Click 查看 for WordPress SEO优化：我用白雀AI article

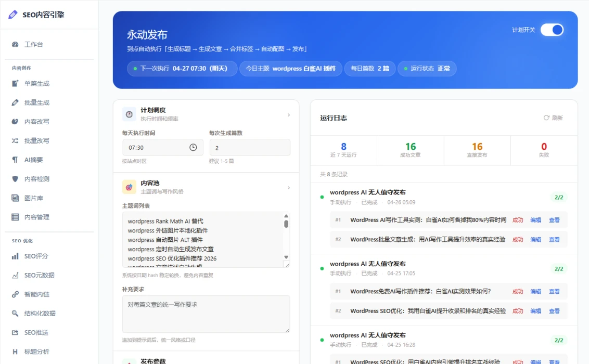(x=555, y=311)
